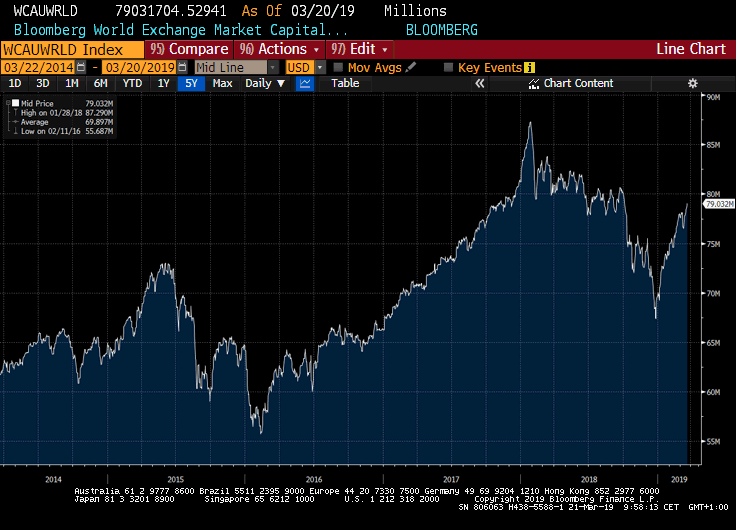Select the 3D time range tab
Screen dimensions: 736x530
(x=43, y=84)
